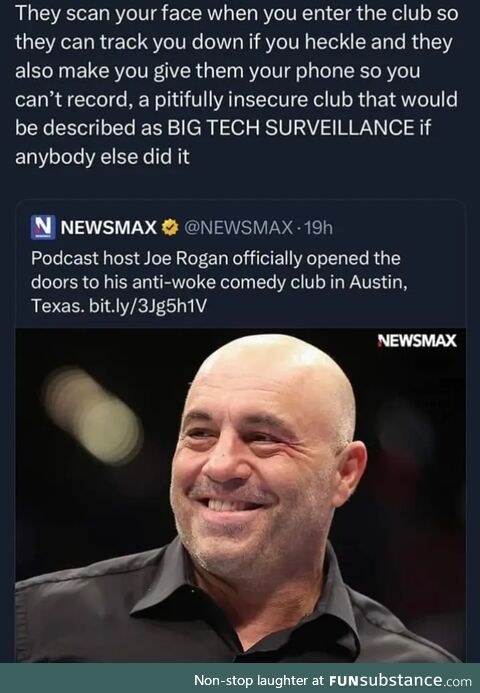Open the quoted tweet photo
480x693 pixels.
[x=240, y=495]
